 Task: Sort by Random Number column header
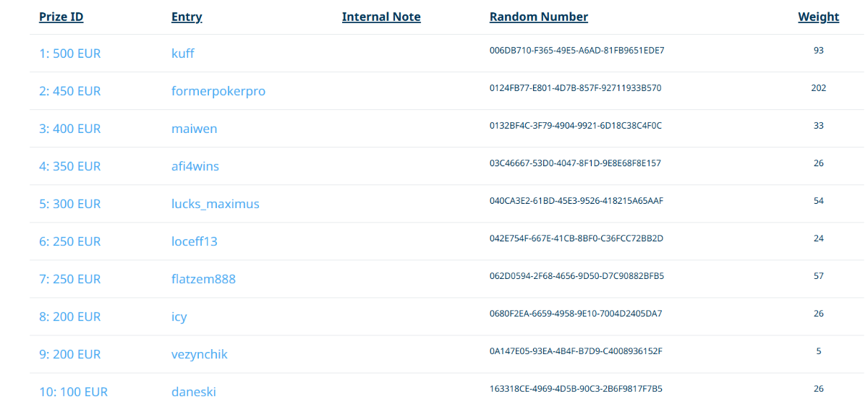539,17
